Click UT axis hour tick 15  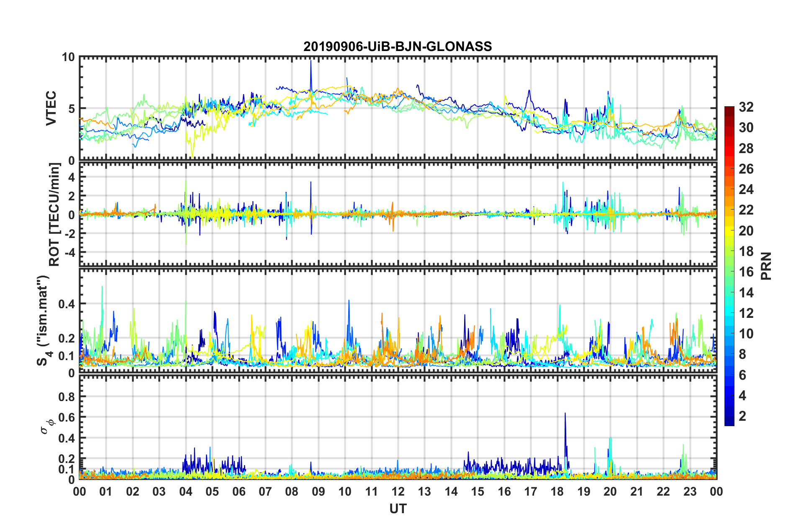coord(478,491)
